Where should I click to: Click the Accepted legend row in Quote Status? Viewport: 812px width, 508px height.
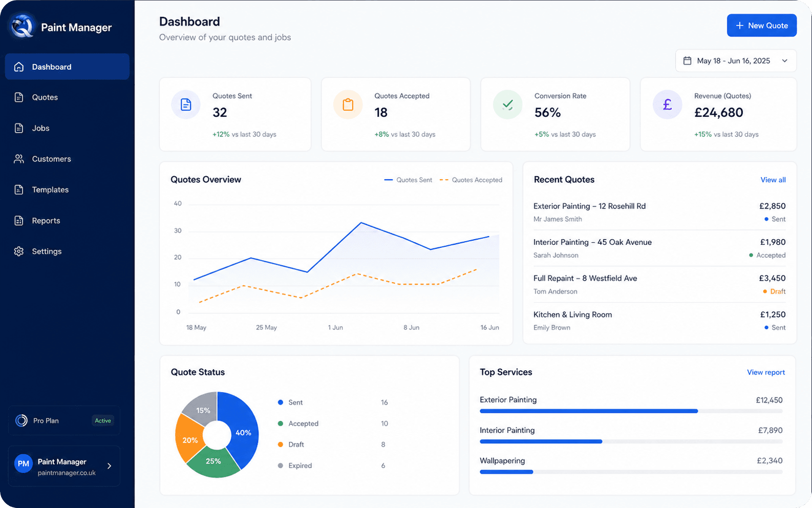(333, 424)
